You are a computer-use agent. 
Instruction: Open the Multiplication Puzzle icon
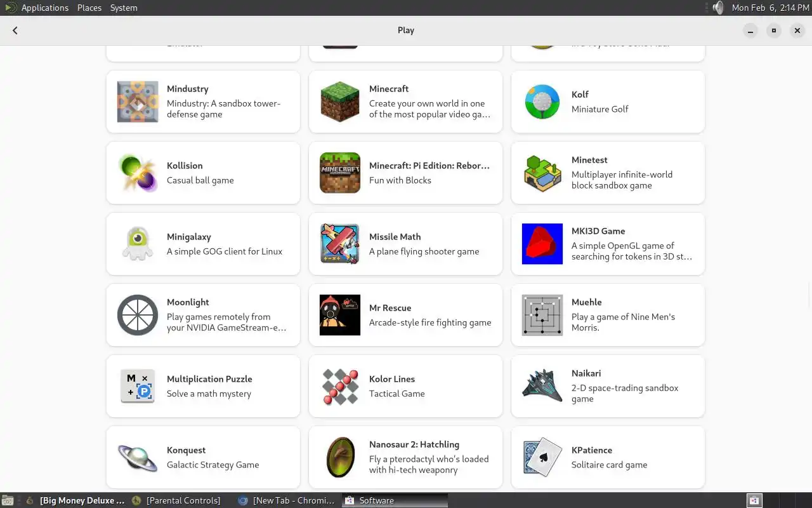tap(138, 386)
